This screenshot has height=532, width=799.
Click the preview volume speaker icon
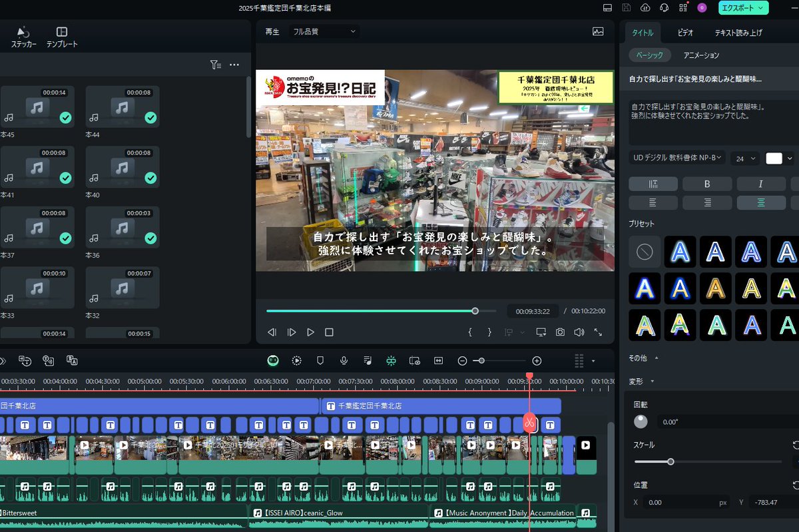579,332
